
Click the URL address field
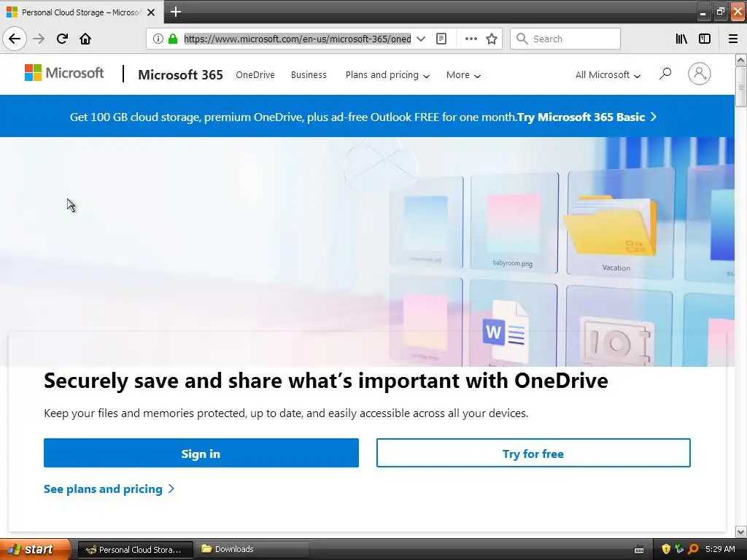[298, 39]
